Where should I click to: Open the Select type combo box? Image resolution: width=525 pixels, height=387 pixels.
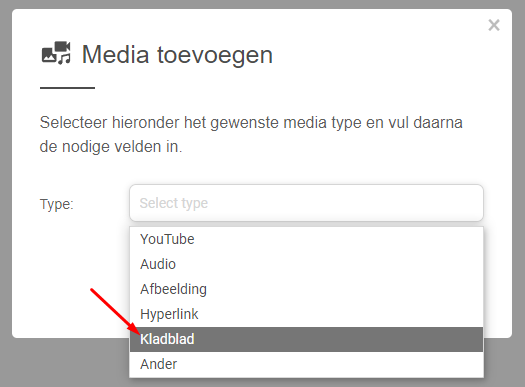pyautogui.click(x=306, y=203)
